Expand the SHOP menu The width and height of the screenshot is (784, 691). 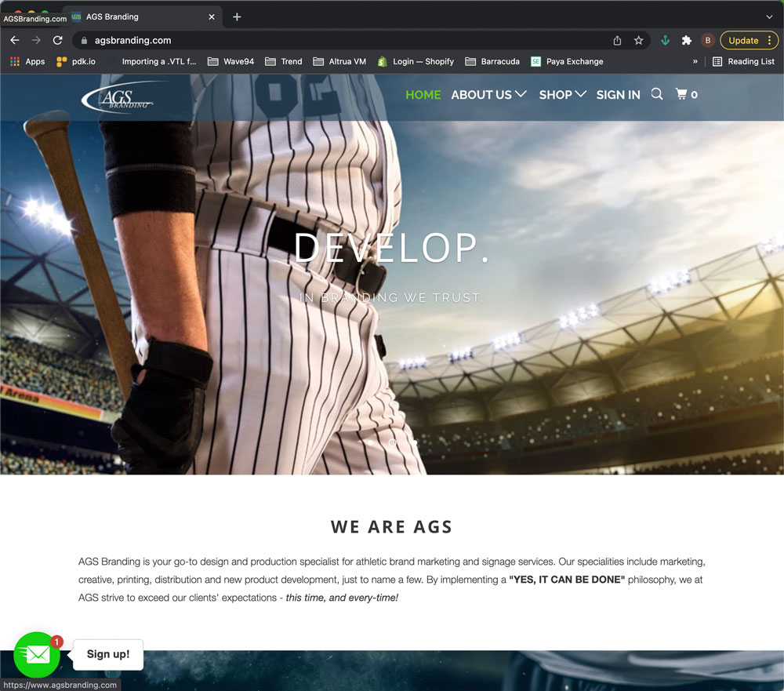[x=562, y=95]
